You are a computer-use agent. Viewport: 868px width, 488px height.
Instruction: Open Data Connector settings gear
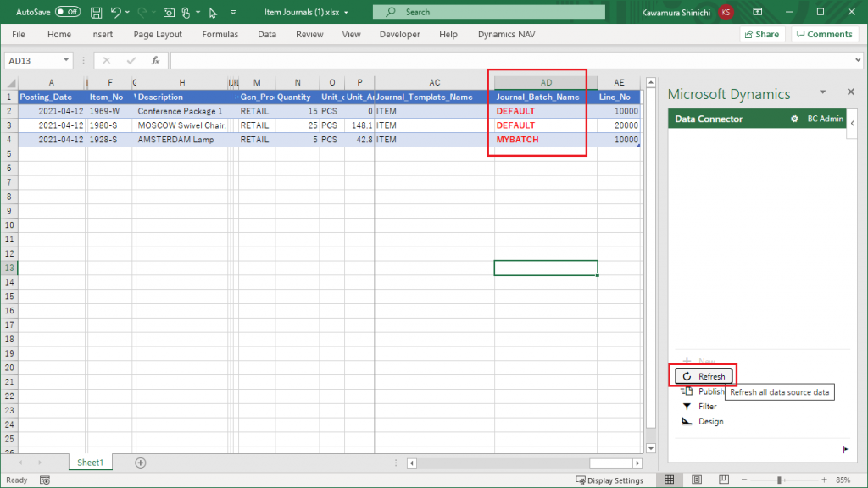pos(794,119)
